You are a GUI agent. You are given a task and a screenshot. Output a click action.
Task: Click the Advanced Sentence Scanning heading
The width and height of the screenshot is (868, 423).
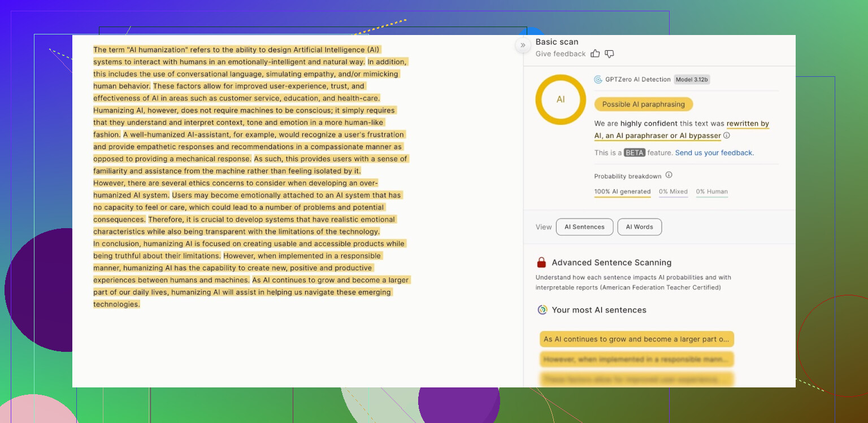pos(611,263)
